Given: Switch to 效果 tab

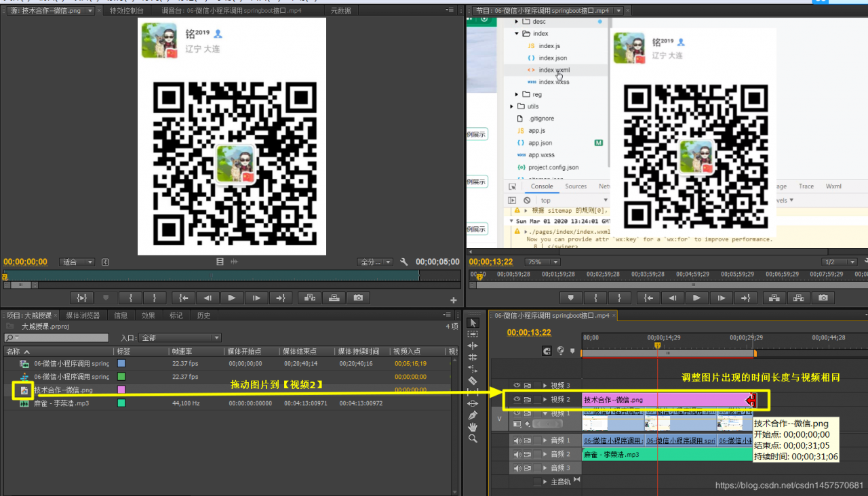Looking at the screenshot, I should pyautogui.click(x=149, y=315).
